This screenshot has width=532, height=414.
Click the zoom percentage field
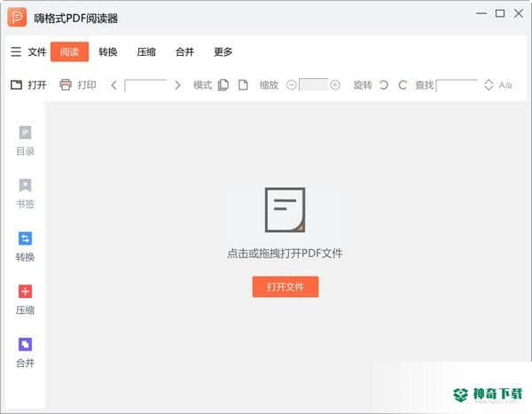coord(314,85)
